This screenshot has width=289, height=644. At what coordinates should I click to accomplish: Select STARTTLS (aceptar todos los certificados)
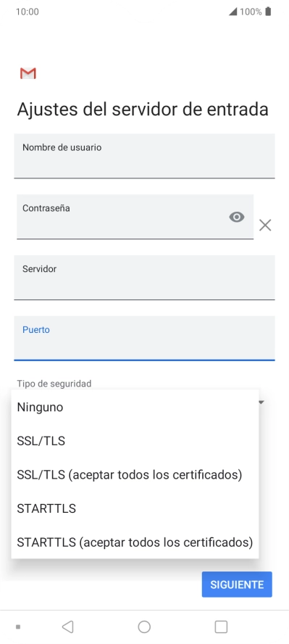tap(135, 542)
